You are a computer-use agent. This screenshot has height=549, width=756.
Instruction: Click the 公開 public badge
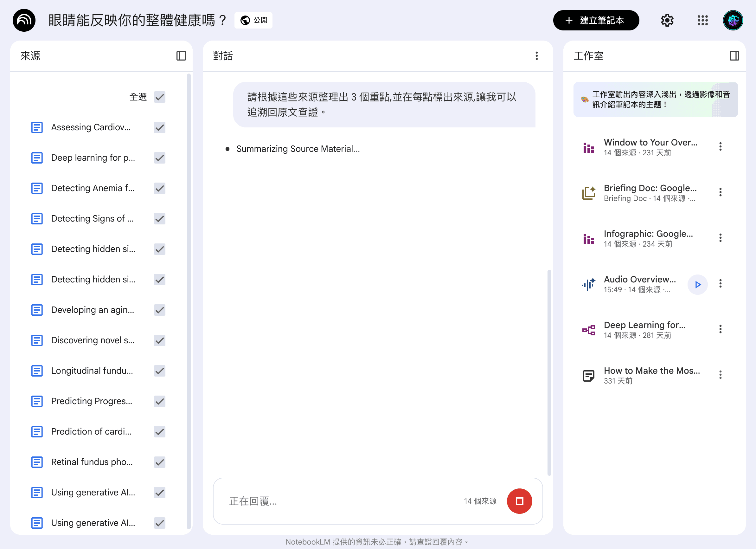tap(253, 20)
